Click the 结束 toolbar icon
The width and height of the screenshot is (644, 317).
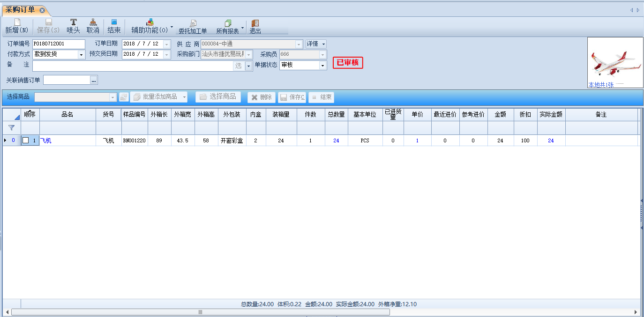[114, 22]
